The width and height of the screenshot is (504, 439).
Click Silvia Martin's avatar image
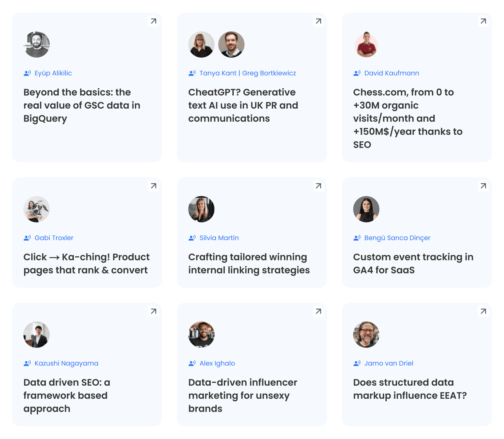click(201, 209)
